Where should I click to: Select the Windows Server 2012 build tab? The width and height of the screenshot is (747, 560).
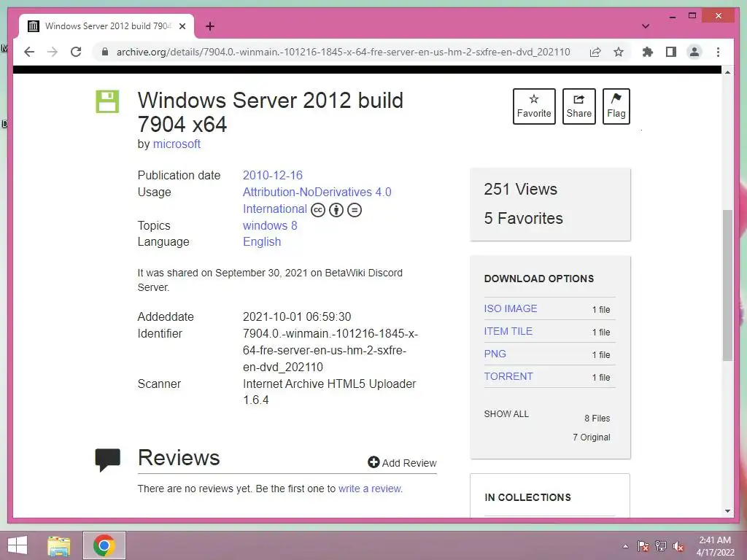107,26
